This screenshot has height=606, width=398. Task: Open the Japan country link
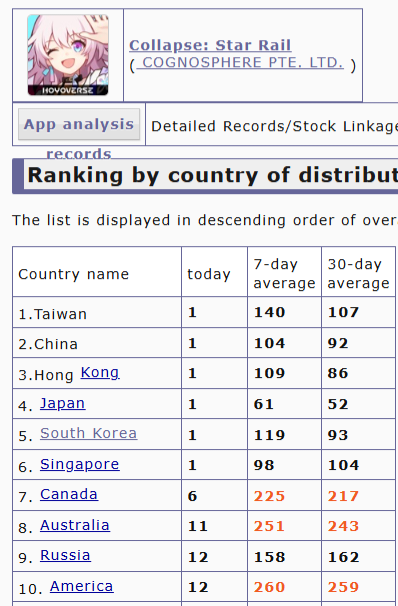[x=63, y=403]
